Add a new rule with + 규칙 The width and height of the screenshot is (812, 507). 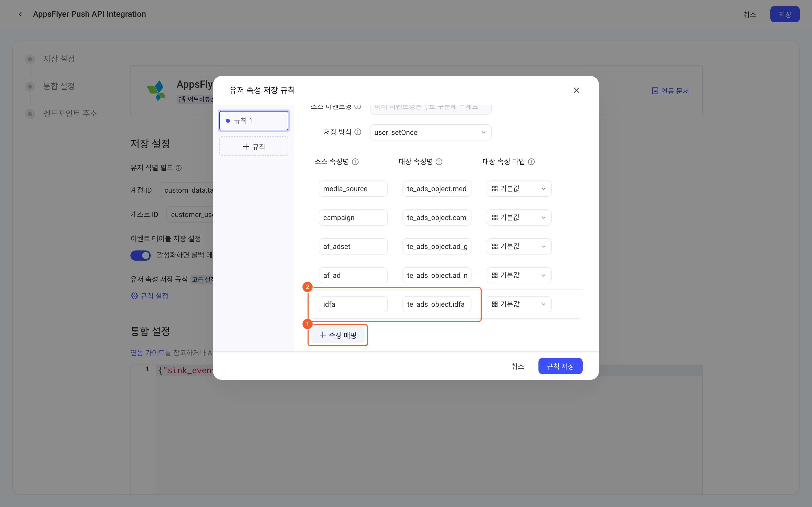click(x=254, y=147)
